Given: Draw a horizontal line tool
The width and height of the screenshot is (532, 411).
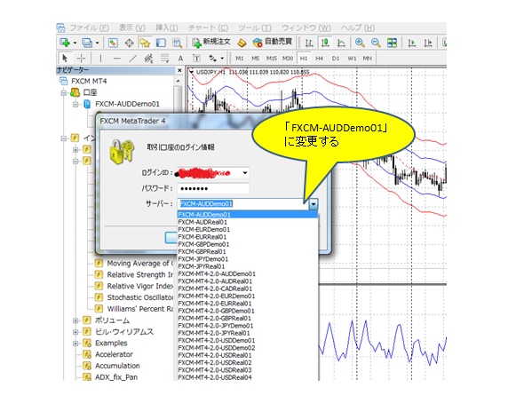Looking at the screenshot, I should pos(116,59).
